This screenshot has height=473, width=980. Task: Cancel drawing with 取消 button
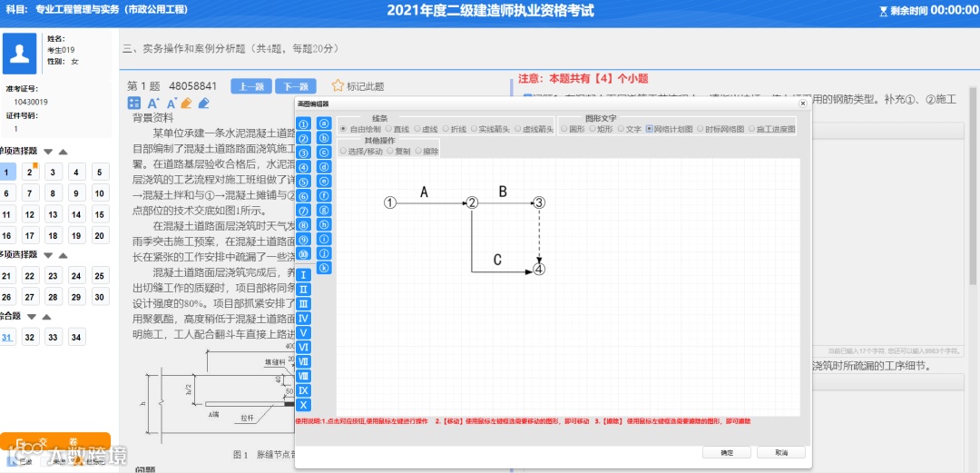(781, 452)
